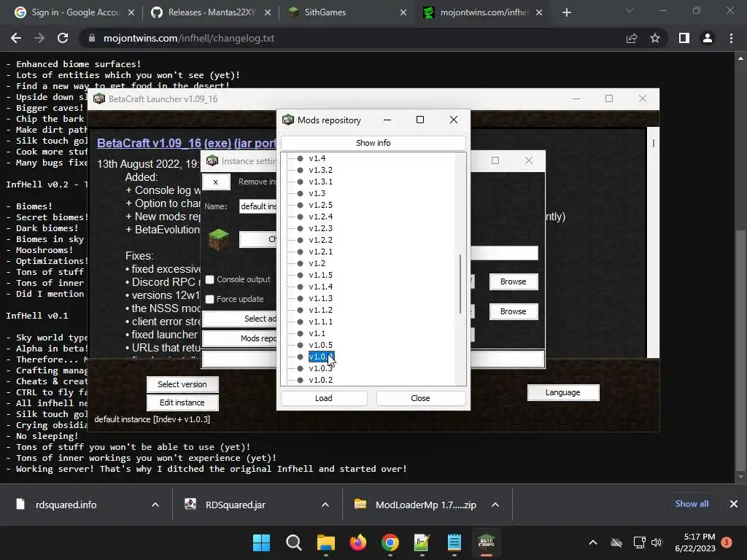The width and height of the screenshot is (747, 560).
Task: Share this page icon in address bar
Action: click(x=632, y=38)
